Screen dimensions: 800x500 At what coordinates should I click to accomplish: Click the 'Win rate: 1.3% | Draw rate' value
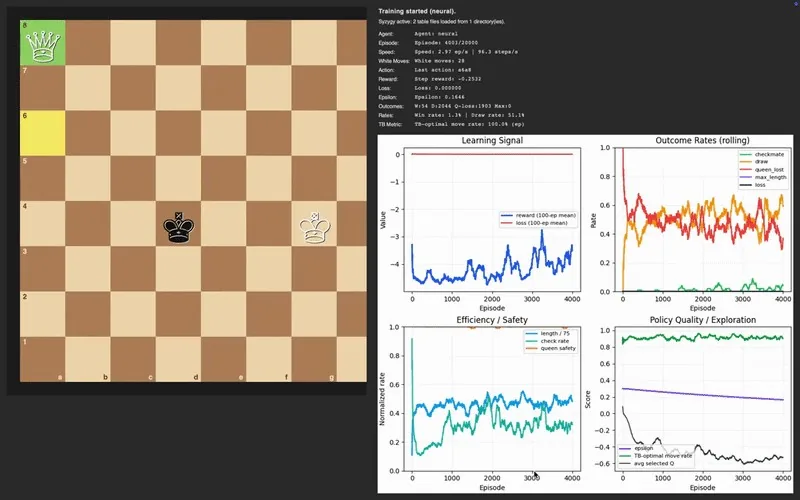pos(469,115)
